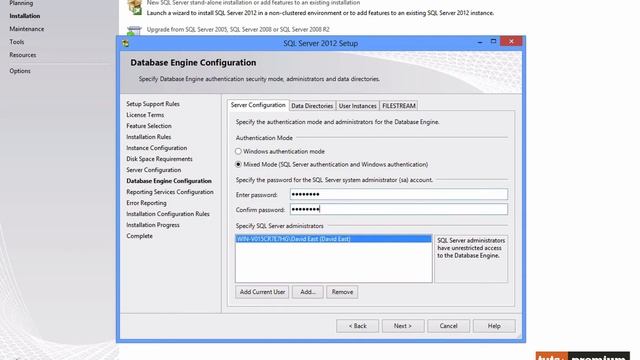Click the Setup Support Rules step

click(x=153, y=104)
